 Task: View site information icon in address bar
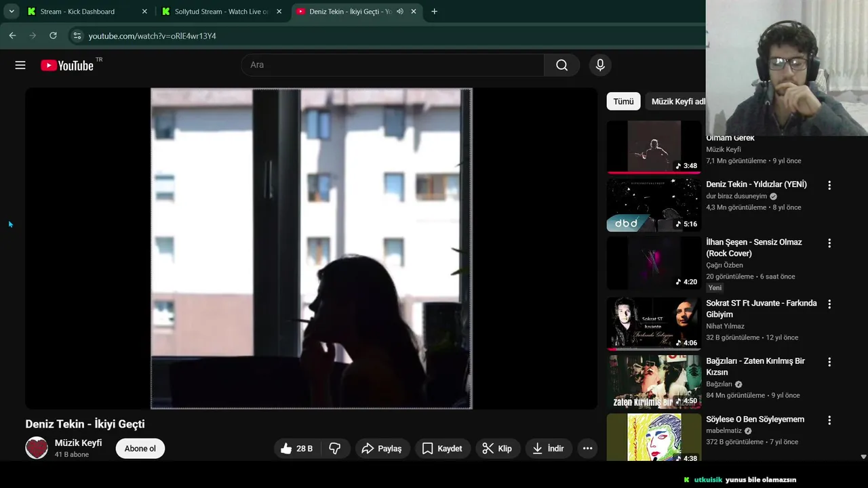coord(77,36)
